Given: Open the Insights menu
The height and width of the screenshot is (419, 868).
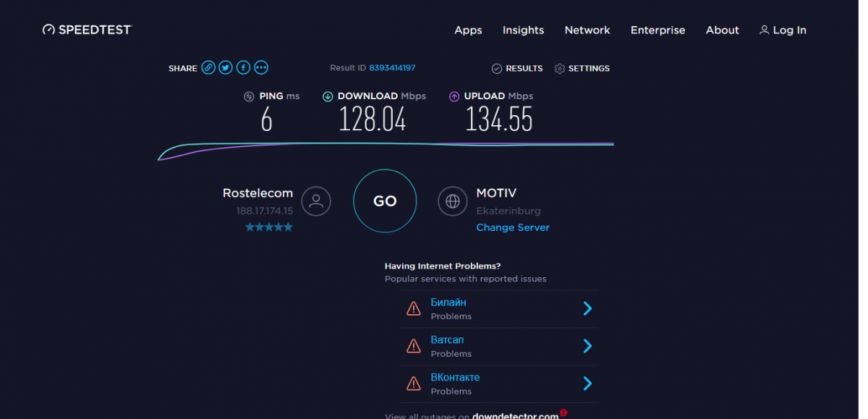Looking at the screenshot, I should pos(523,30).
